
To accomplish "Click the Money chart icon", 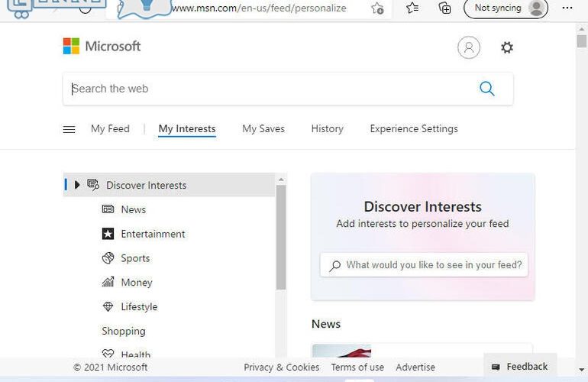I will [108, 282].
